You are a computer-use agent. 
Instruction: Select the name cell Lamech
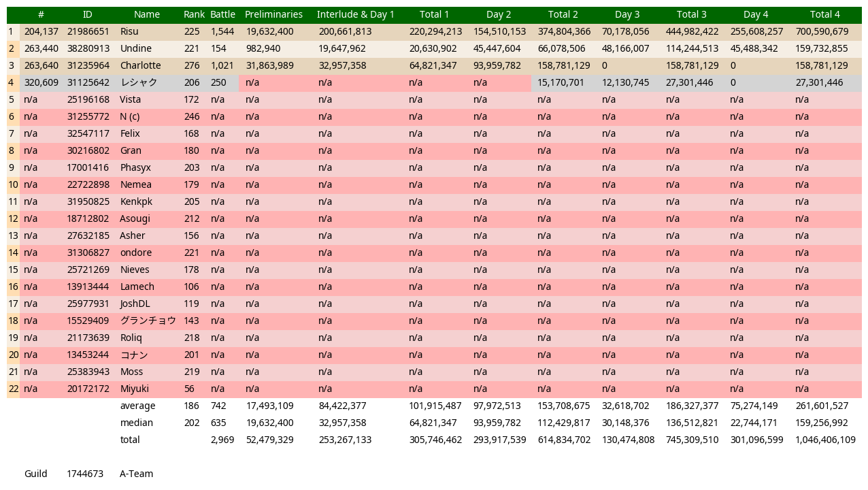137,287
